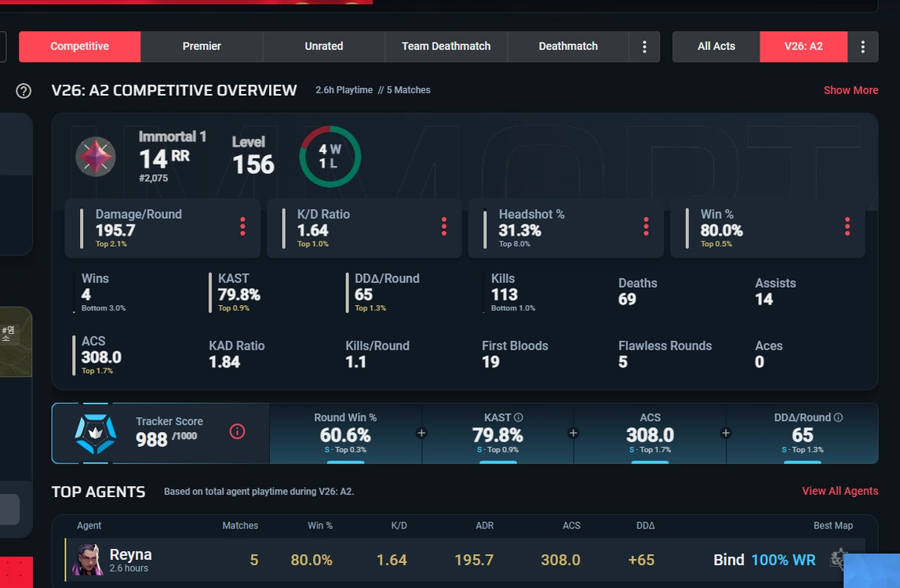This screenshot has height=588, width=900.
Task: Open more game modes kebab menu
Action: point(644,46)
